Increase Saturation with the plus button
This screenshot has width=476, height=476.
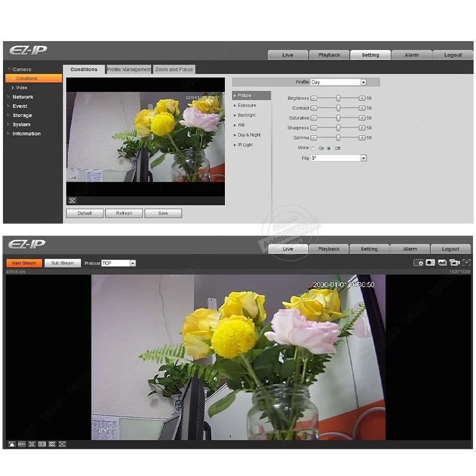click(x=362, y=118)
